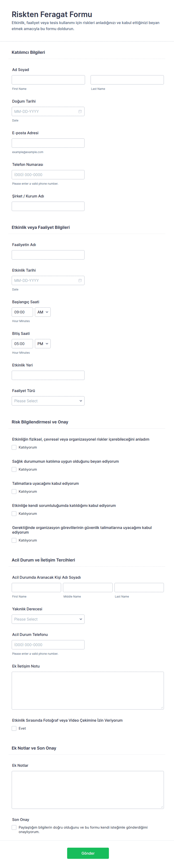
Task: Tick the Son Onay confirmation checkbox
Action: point(14,827)
